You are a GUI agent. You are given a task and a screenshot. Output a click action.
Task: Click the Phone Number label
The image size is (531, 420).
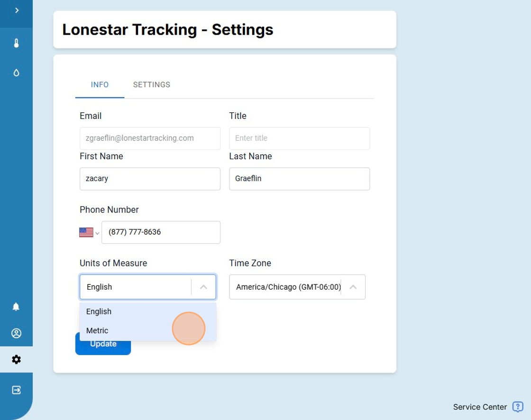click(x=109, y=210)
